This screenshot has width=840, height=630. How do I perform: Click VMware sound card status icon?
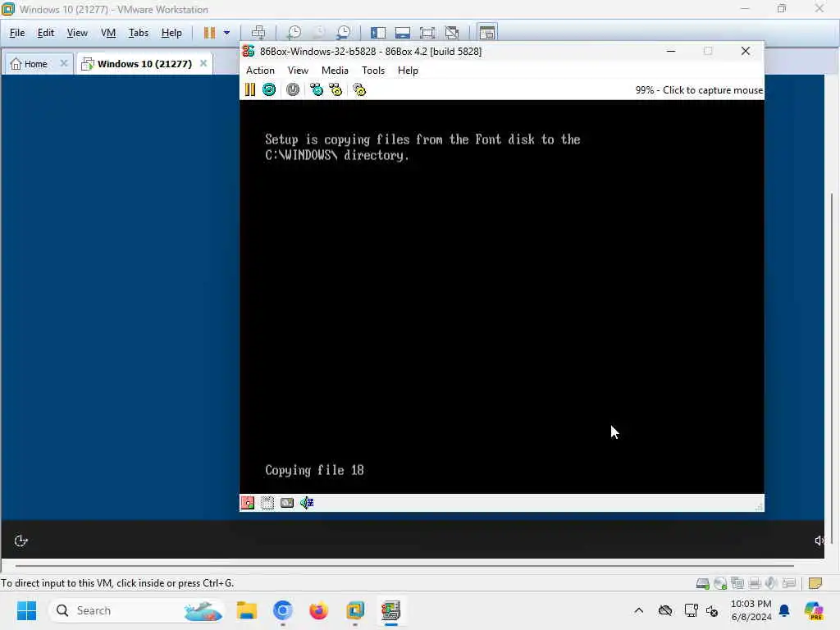[771, 583]
